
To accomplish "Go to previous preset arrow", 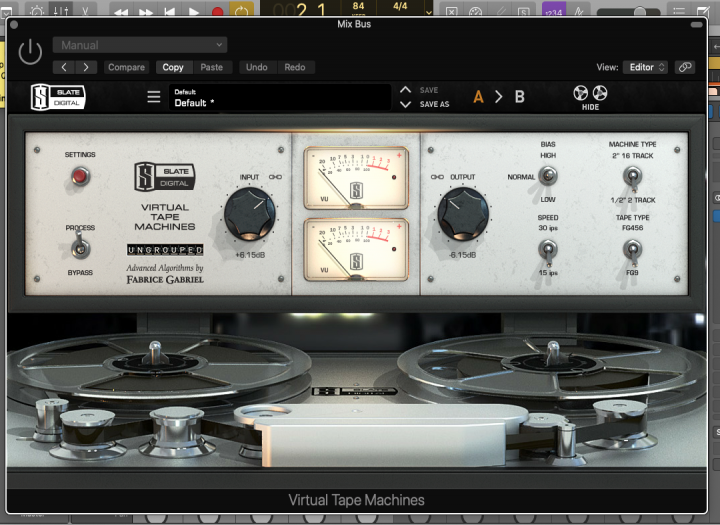I will 64,67.
